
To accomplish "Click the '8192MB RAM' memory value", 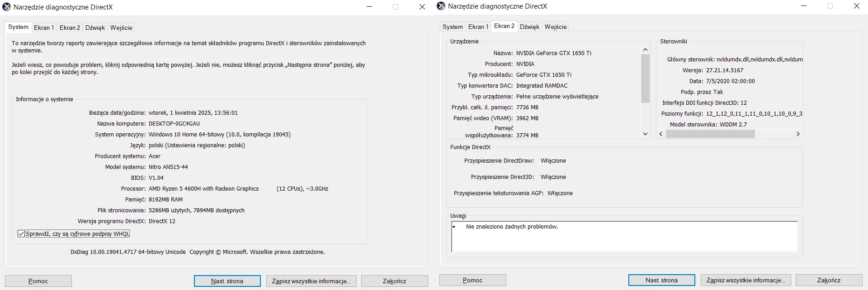I will point(166,199).
